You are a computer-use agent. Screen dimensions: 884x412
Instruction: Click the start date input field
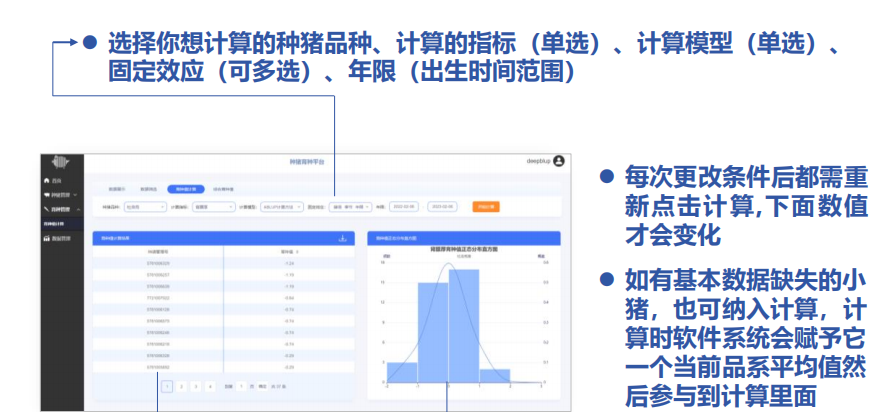(406, 207)
